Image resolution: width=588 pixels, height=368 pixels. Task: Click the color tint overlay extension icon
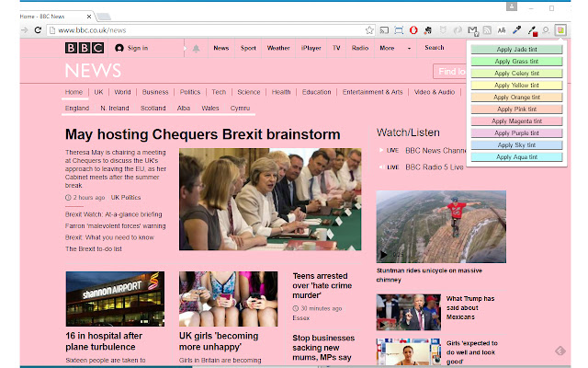point(560,30)
